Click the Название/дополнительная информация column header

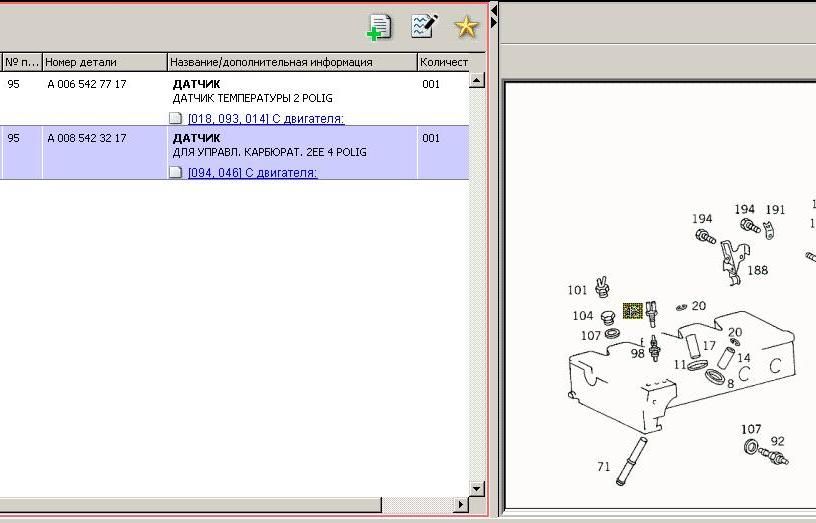[x=291, y=62]
